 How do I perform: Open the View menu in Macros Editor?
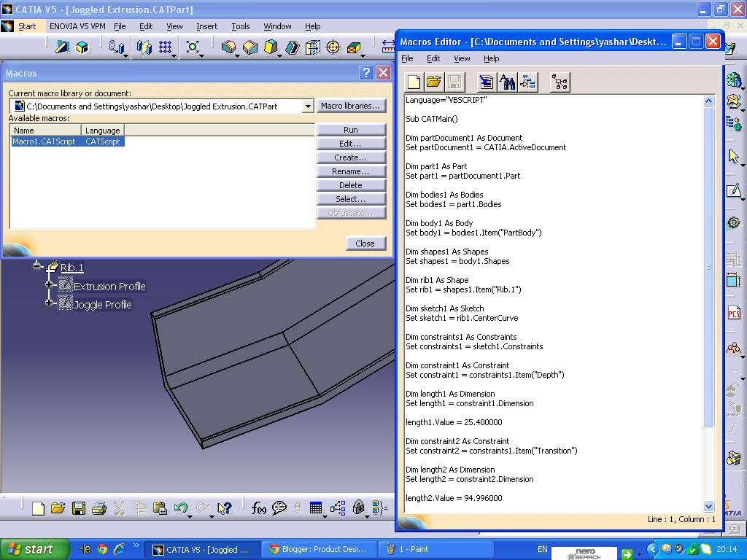[x=462, y=58]
